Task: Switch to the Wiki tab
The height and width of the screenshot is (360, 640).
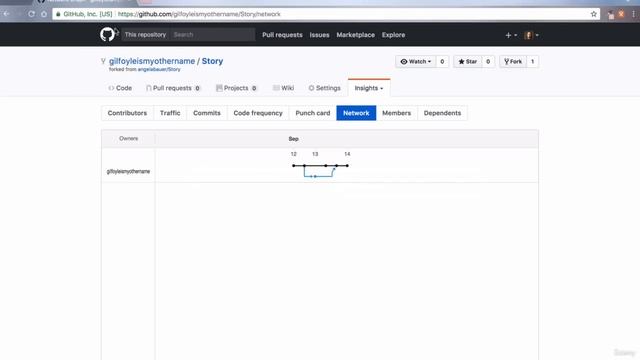Action: pos(283,88)
